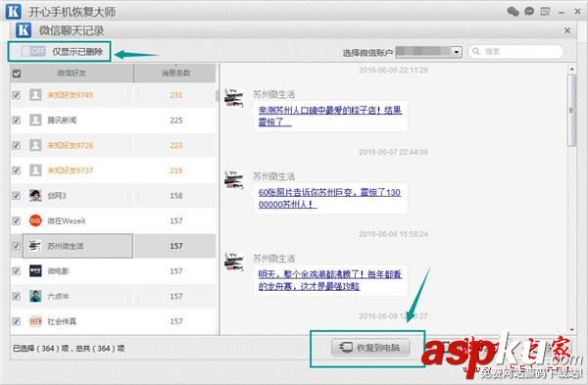
Task: Close the 微信聊天记录 dialog
Action: coord(567,30)
